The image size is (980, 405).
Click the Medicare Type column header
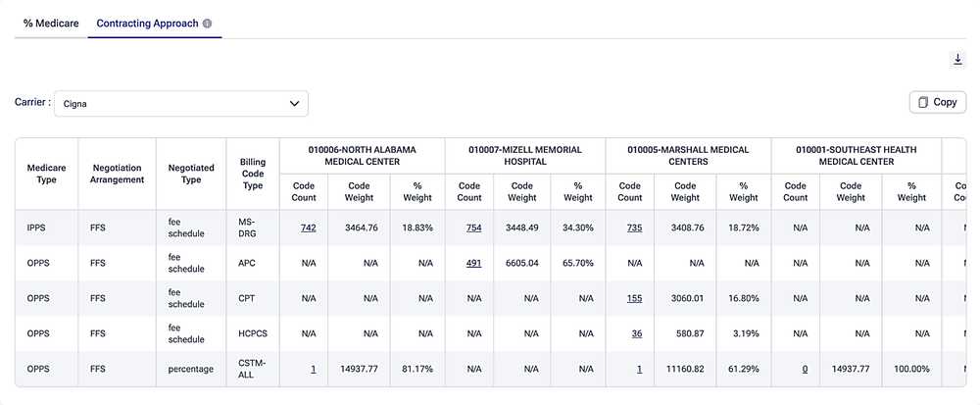pyautogui.click(x=46, y=174)
